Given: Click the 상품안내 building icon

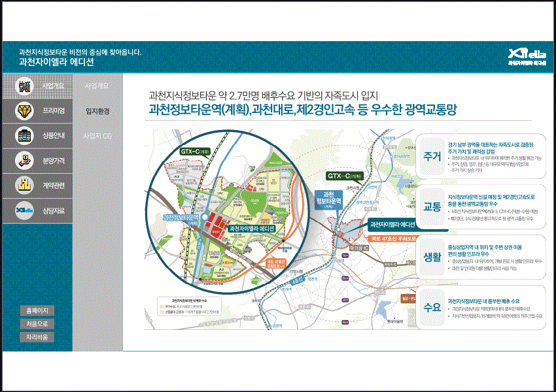Looking at the screenshot, I should [x=24, y=136].
